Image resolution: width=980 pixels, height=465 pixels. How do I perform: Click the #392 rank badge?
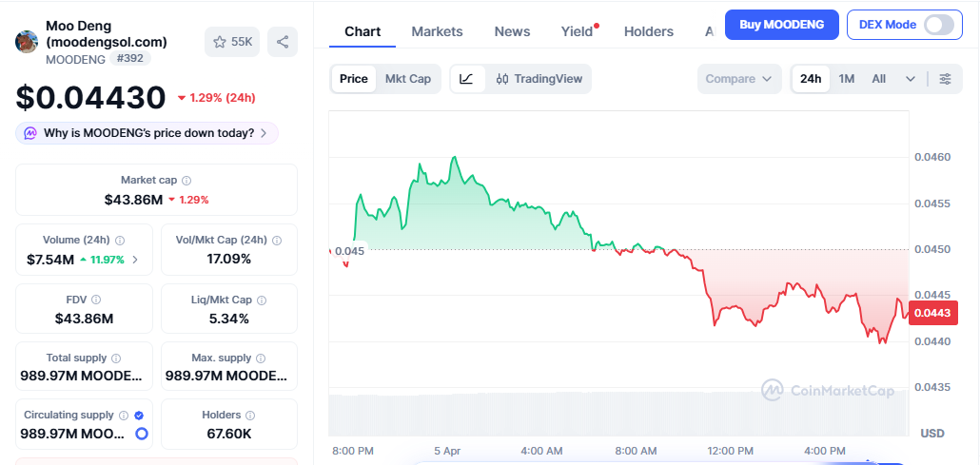(130, 59)
